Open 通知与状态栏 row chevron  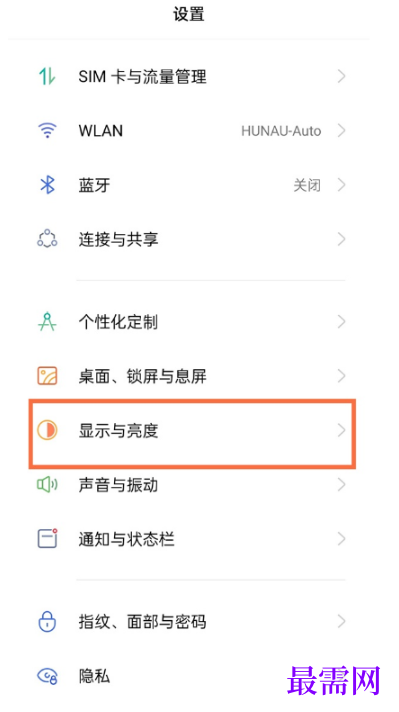[x=342, y=539]
